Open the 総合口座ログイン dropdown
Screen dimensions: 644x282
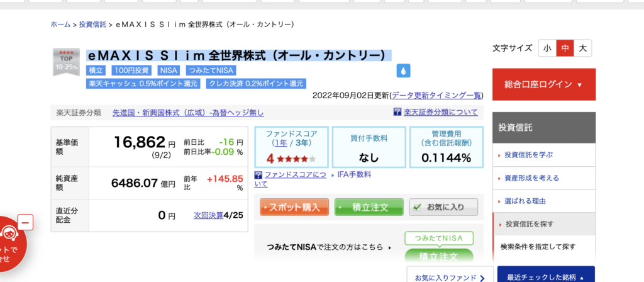[x=544, y=85]
